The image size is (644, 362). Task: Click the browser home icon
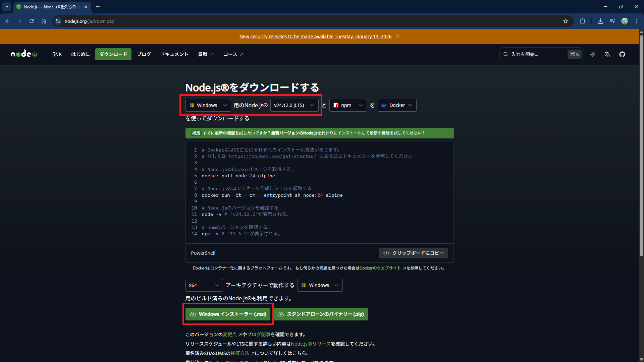(x=43, y=21)
